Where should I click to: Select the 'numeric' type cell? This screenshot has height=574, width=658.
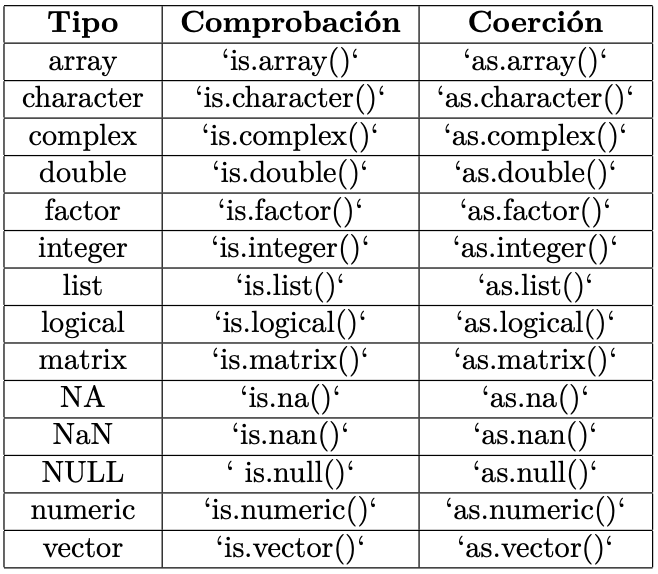(x=83, y=510)
